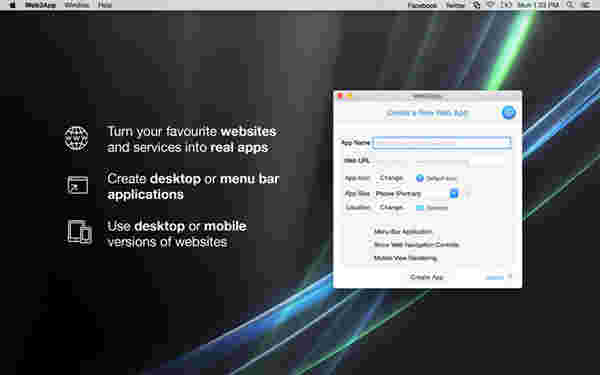Click the blue globe icon in dialog header
This screenshot has height=375, width=600.
509,112
